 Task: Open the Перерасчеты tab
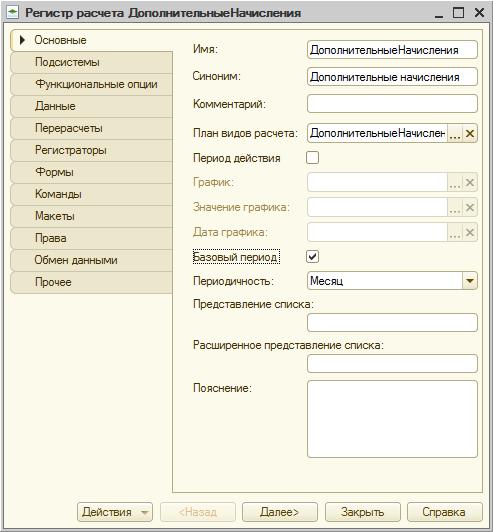click(x=92, y=128)
